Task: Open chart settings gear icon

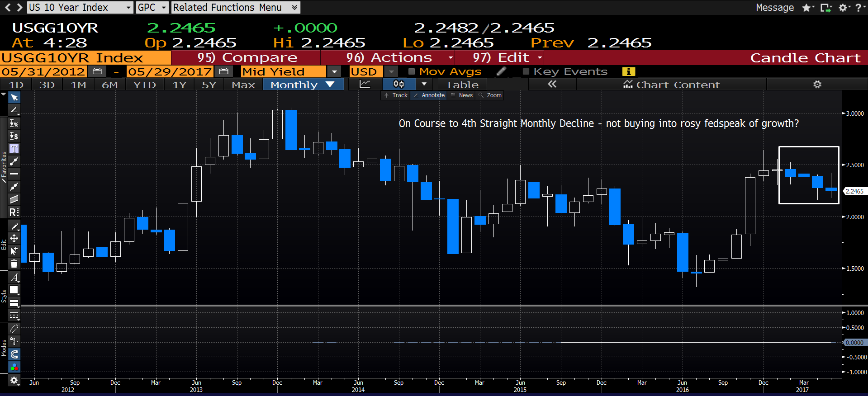Action: coord(817,84)
